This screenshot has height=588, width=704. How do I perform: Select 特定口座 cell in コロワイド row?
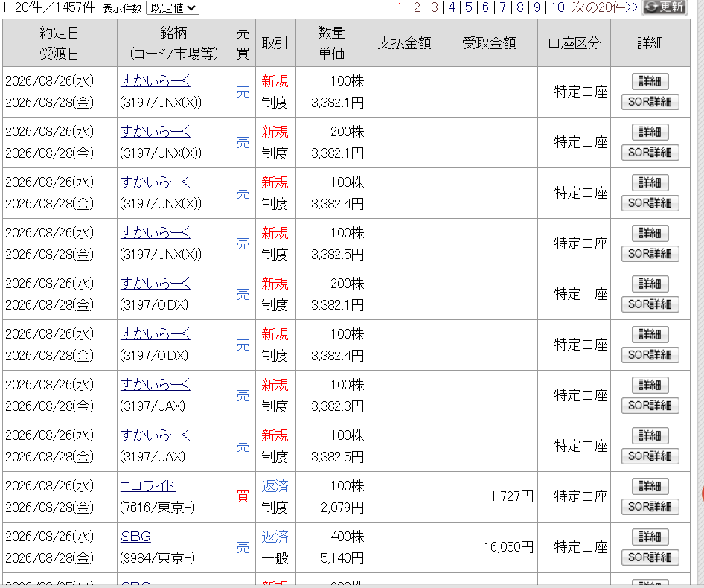click(x=575, y=496)
